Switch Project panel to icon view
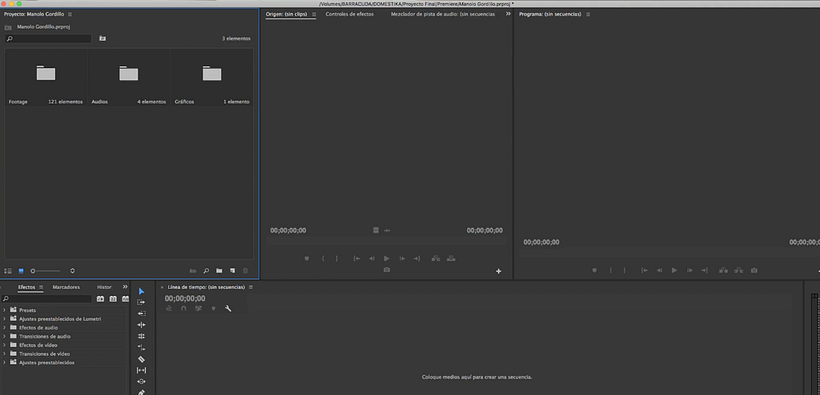The width and height of the screenshot is (820, 395). click(21, 271)
